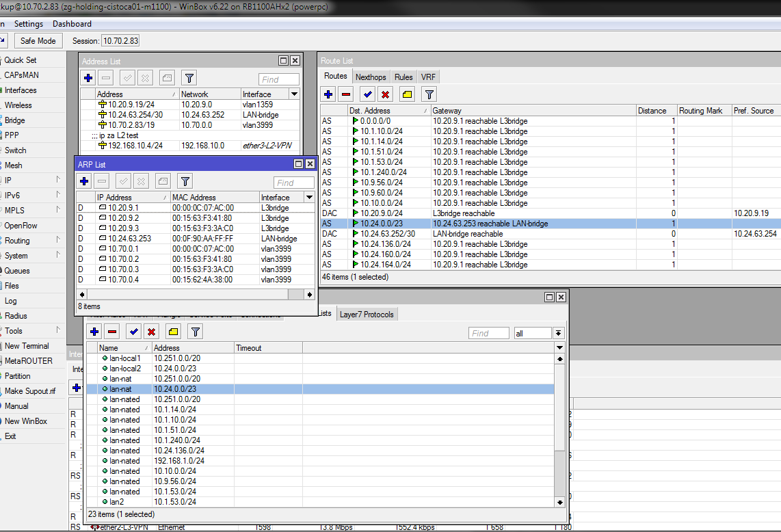This screenshot has width=781, height=532.
Task: Add new ARP entry with plus icon
Action: 84,181
